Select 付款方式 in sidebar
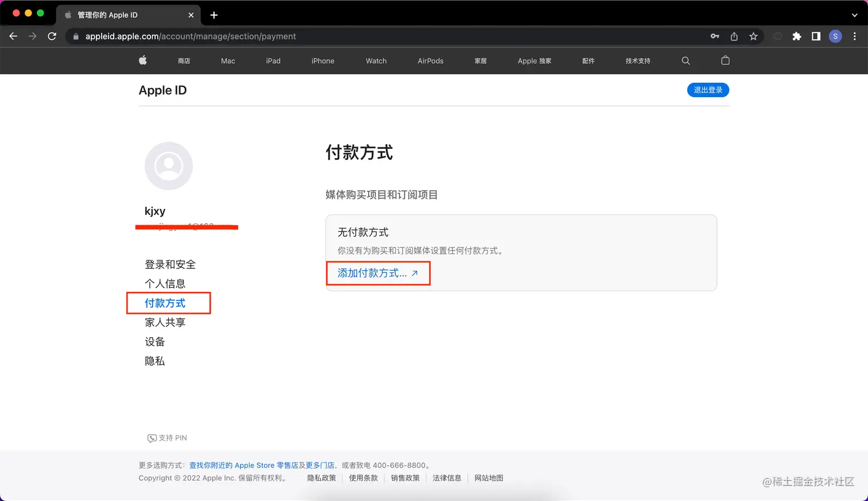The width and height of the screenshot is (868, 501). coord(165,303)
